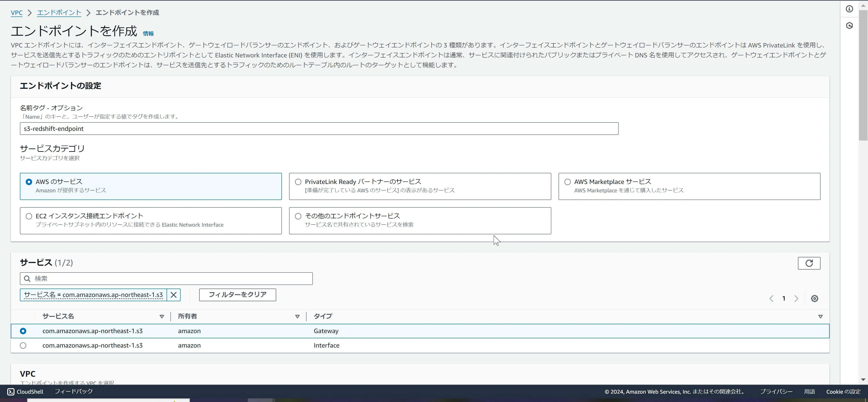868x402 pixels.
Task: Click the name tag input field
Action: 319,129
